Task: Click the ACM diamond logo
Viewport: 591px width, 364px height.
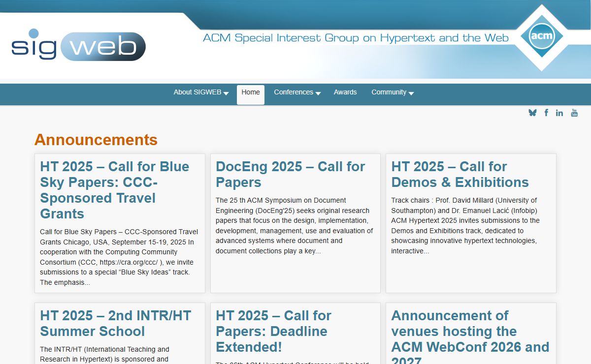Action: 542,37
